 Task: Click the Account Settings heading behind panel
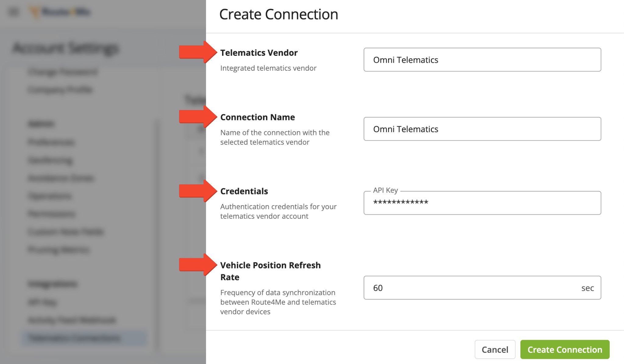[65, 48]
